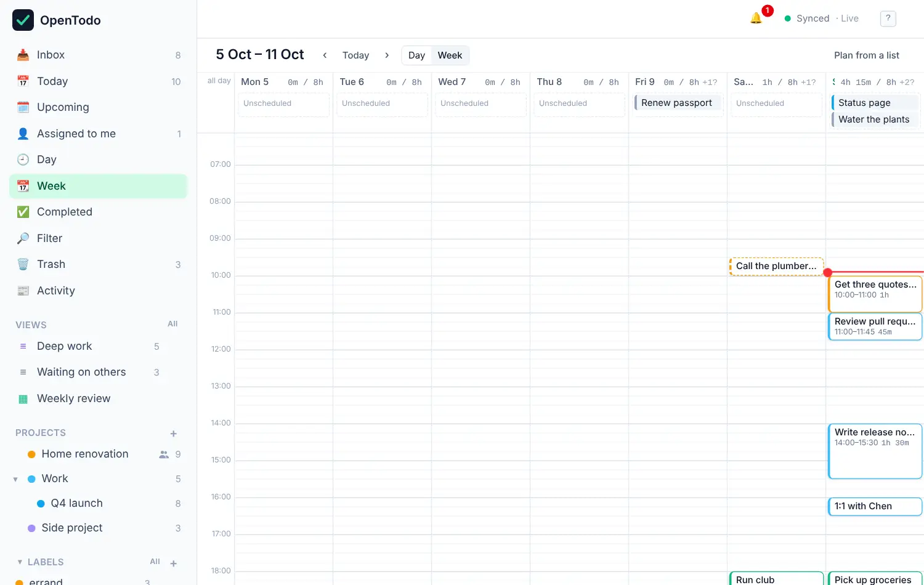This screenshot has height=585, width=924.
Task: Open the Inbox tray icon
Action: point(23,55)
